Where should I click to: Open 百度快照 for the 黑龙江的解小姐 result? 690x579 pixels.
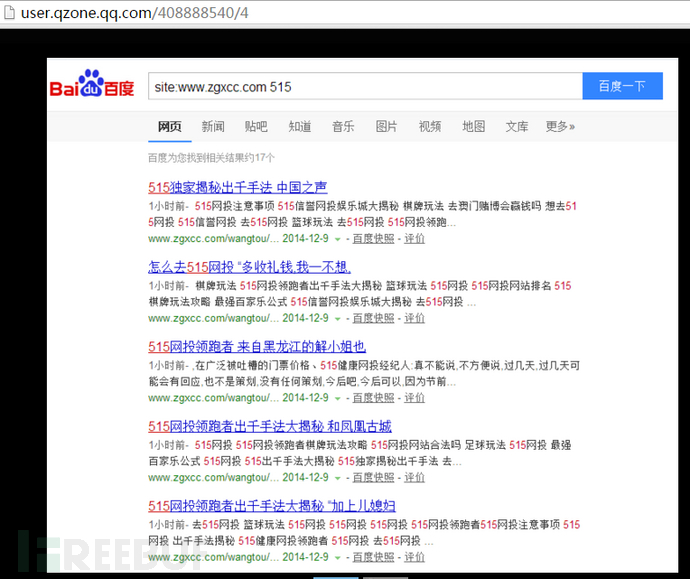[x=374, y=398]
